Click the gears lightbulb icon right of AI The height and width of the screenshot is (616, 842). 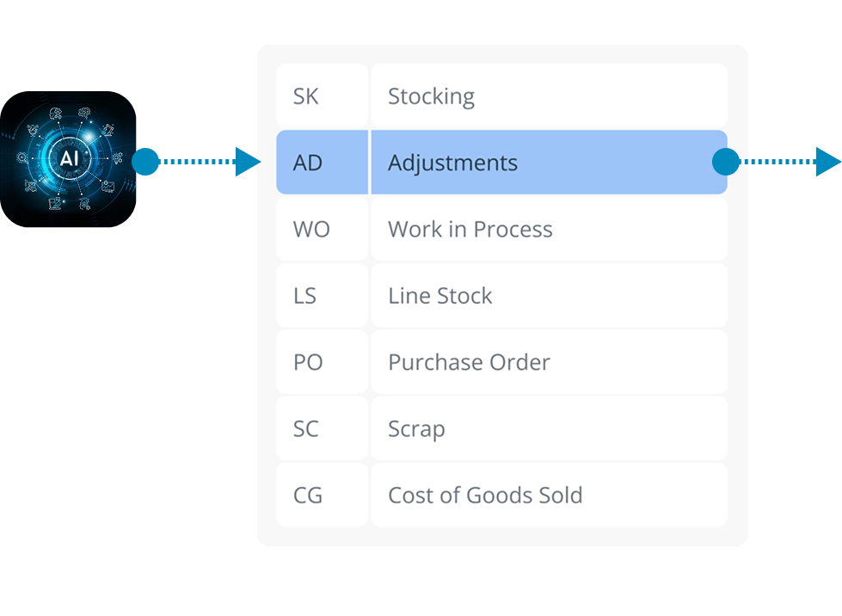coord(117,158)
